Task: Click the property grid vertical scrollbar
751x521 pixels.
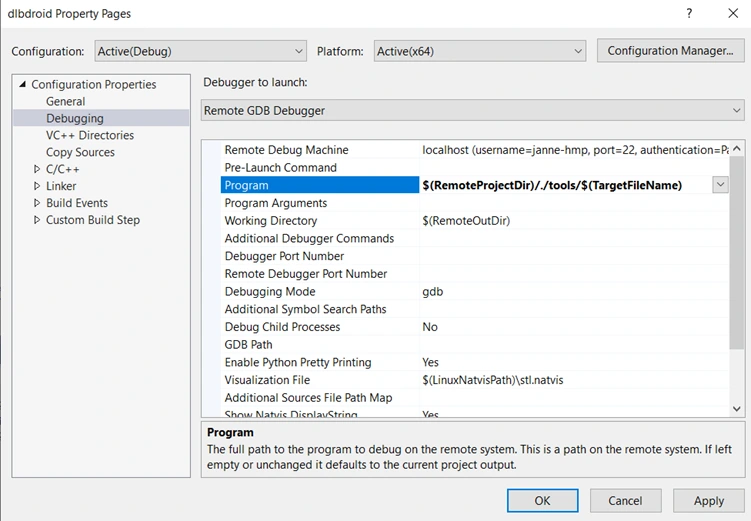Action: [x=738, y=250]
